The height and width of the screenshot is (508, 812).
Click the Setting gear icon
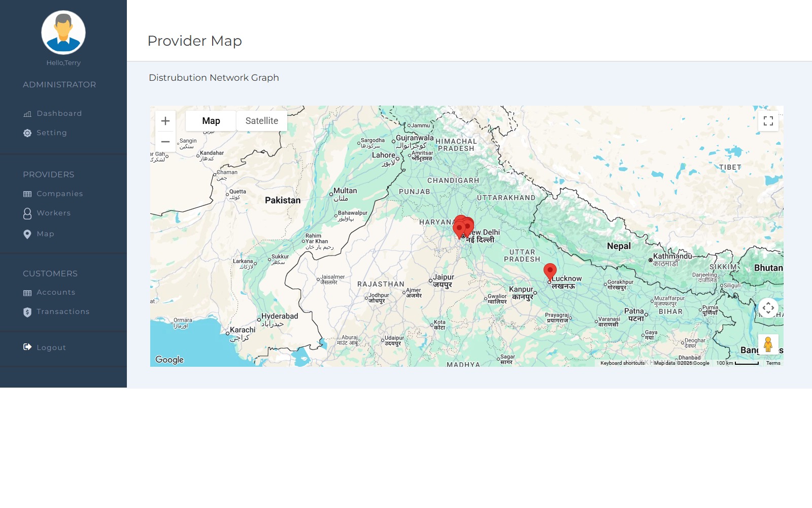[27, 133]
